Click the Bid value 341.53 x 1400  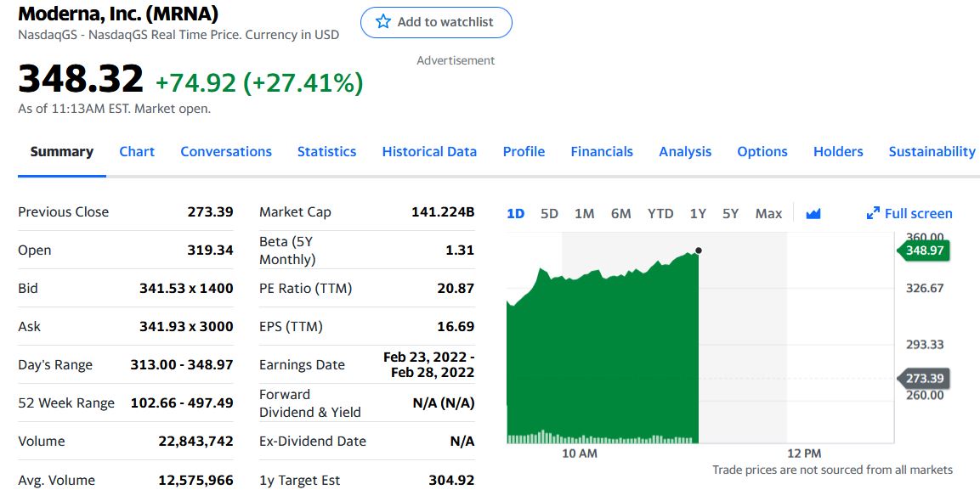(186, 288)
